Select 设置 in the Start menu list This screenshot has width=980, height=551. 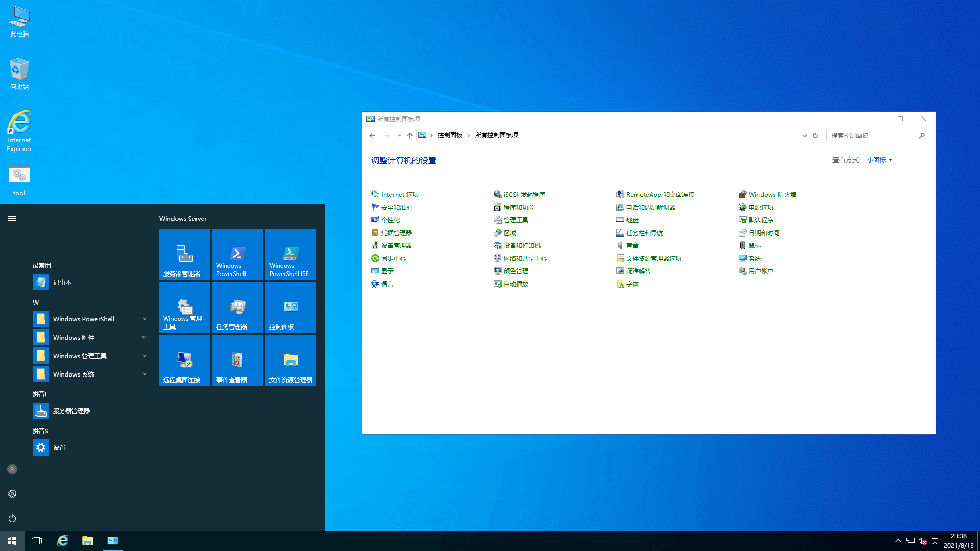pos(59,447)
